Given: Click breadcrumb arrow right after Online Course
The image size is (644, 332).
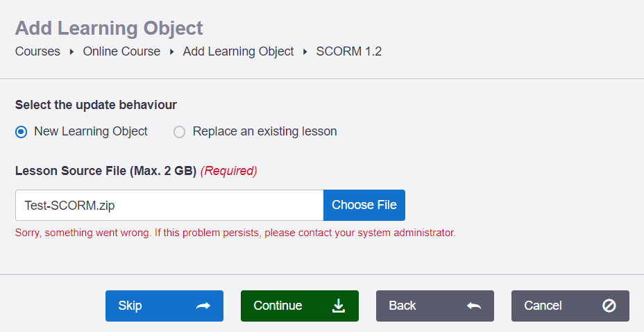Looking at the screenshot, I should click(171, 52).
